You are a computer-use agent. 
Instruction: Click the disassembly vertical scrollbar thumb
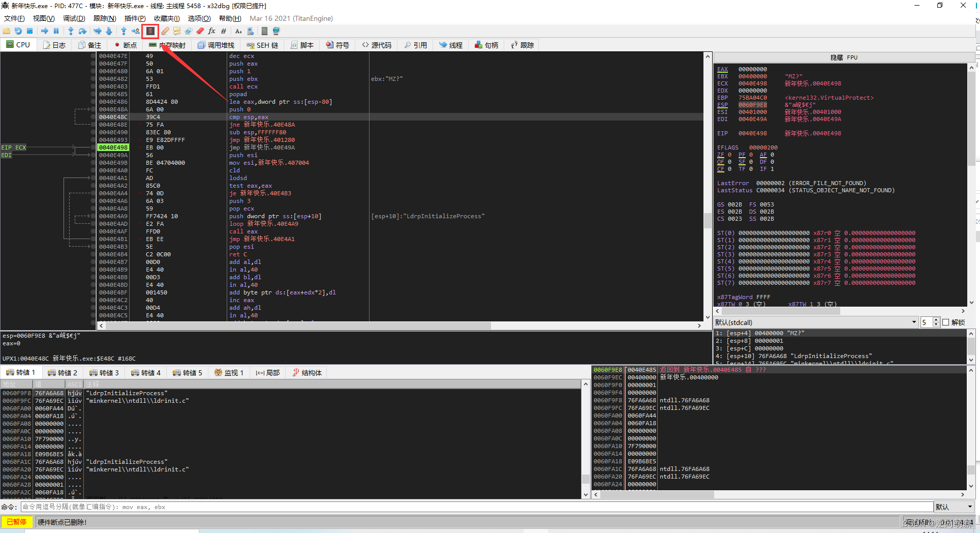point(708,221)
